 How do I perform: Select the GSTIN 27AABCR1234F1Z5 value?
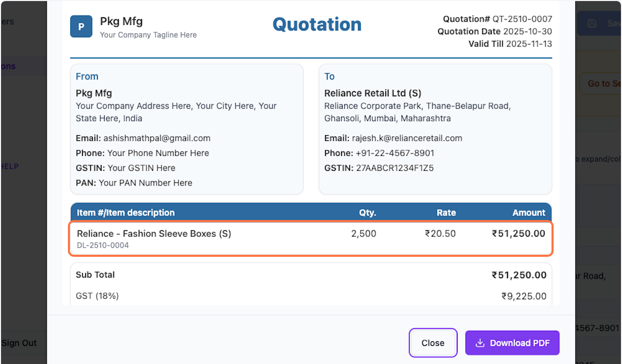click(395, 168)
